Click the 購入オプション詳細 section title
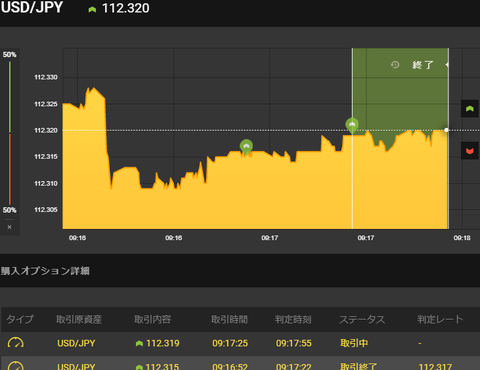The width and height of the screenshot is (480, 370). point(45,271)
